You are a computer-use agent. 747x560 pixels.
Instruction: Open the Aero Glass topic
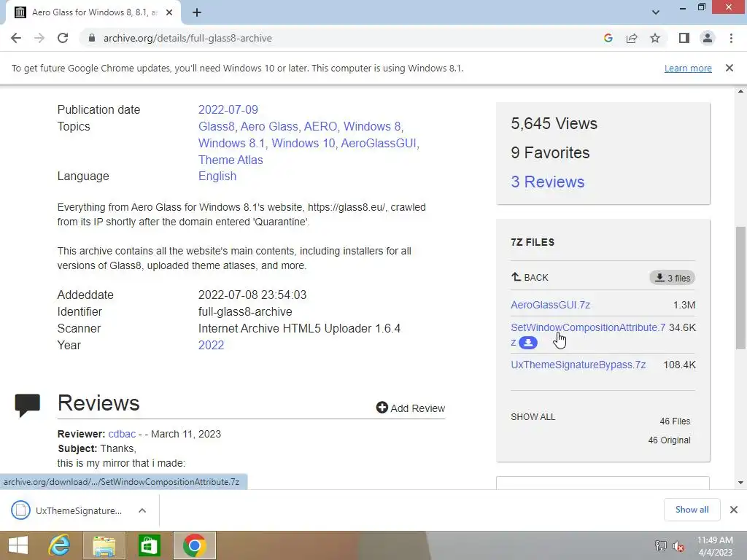pos(269,126)
